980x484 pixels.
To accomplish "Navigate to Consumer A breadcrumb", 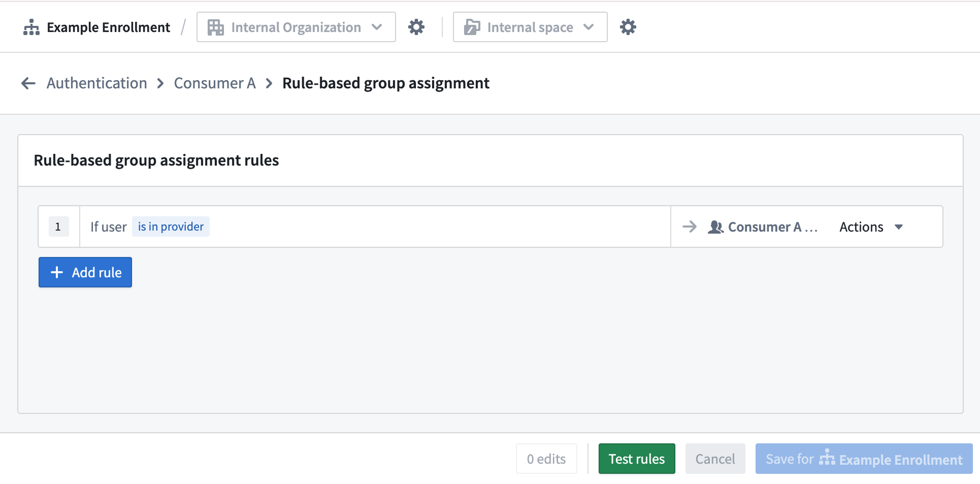I will (x=214, y=83).
